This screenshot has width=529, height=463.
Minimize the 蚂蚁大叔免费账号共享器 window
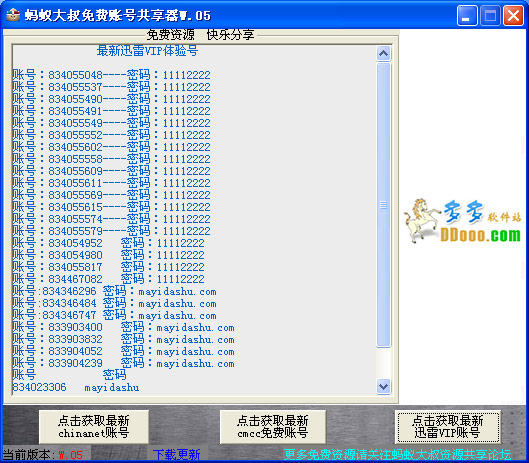[x=467, y=15]
